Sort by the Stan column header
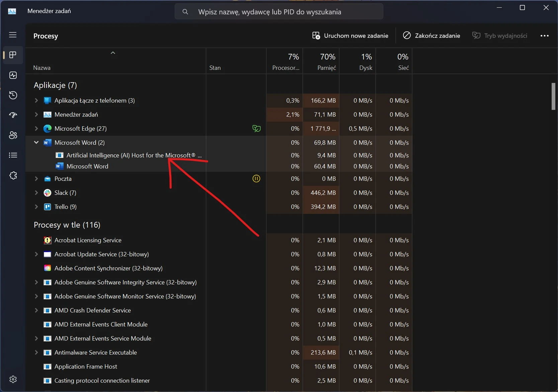The image size is (558, 392). click(236, 61)
